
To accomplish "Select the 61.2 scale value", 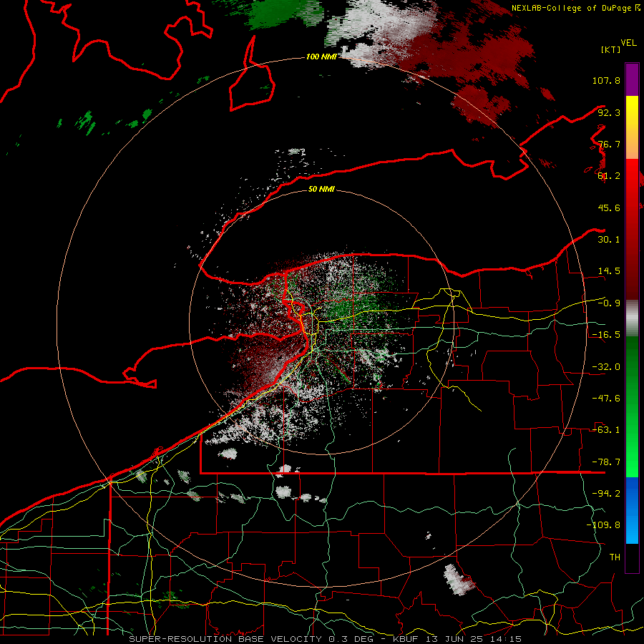I will pyautogui.click(x=609, y=176).
